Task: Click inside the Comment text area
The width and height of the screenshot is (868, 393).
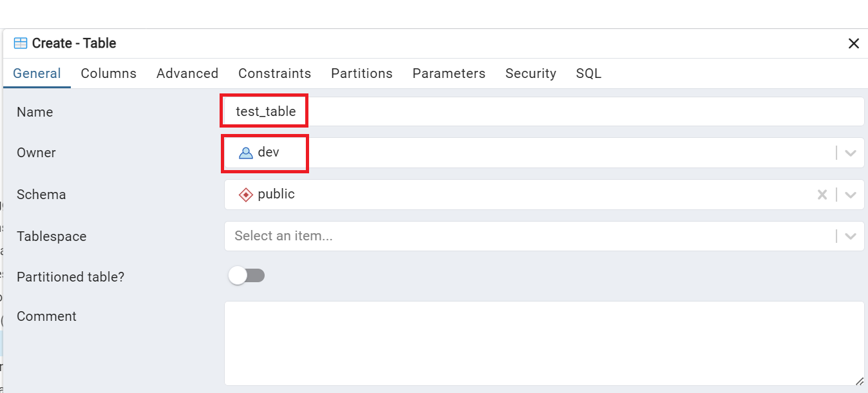Action: 543,343
